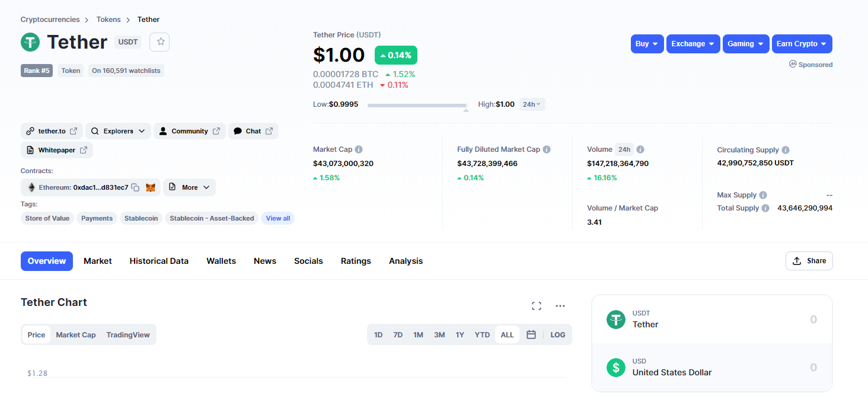
Task: Click the plain Stablecoin tag
Action: point(141,218)
